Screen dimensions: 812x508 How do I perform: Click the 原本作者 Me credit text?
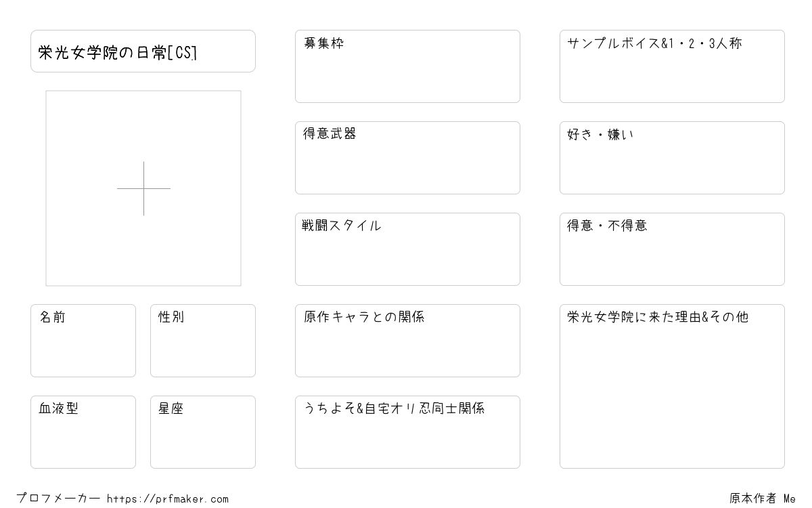coord(763,499)
